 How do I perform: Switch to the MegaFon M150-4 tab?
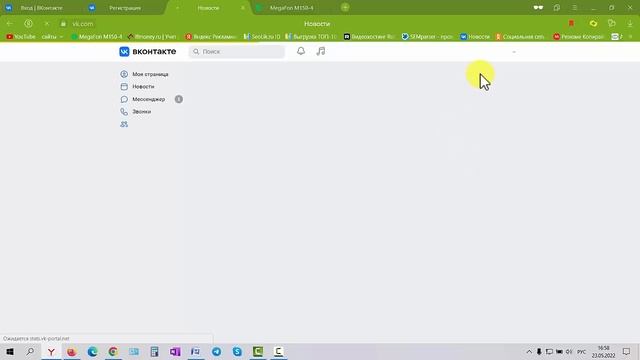291,8
